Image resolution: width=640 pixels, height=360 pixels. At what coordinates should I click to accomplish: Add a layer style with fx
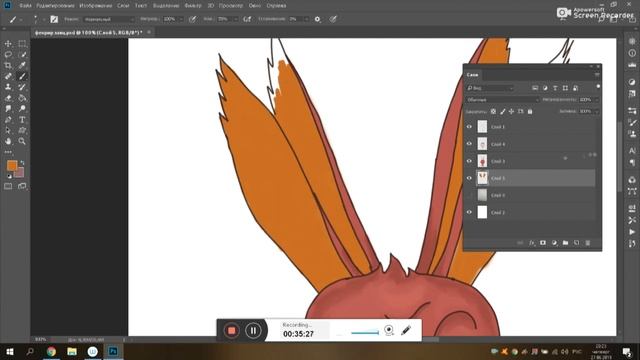click(532, 243)
